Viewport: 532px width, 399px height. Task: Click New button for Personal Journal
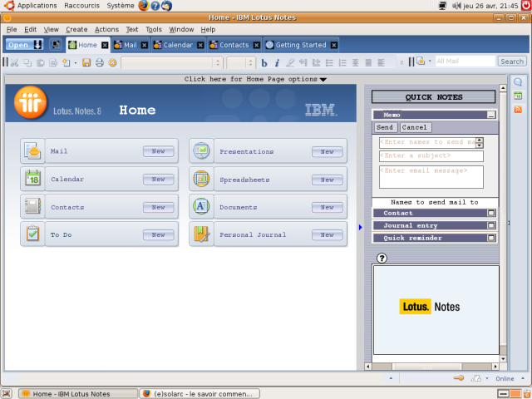[x=327, y=234]
